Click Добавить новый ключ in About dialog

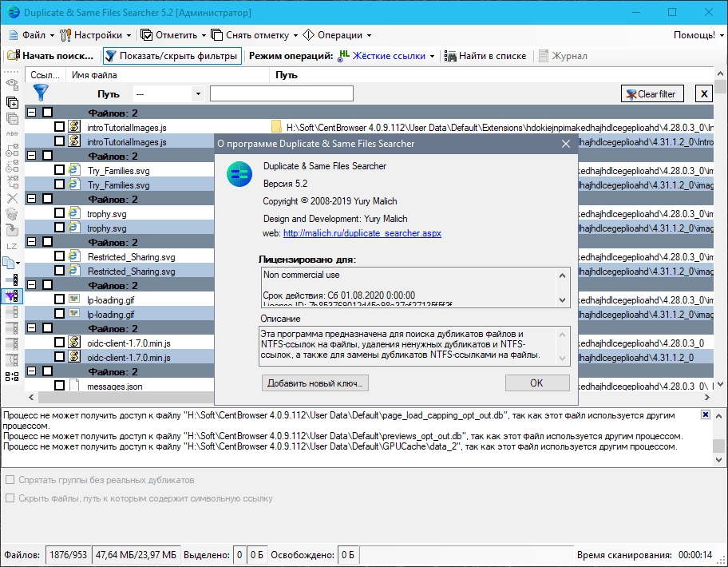pyautogui.click(x=315, y=383)
